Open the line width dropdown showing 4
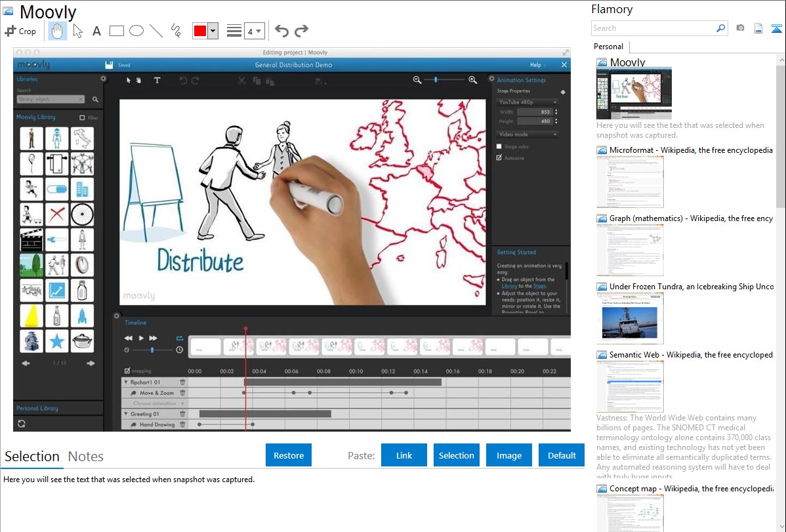 [x=254, y=31]
